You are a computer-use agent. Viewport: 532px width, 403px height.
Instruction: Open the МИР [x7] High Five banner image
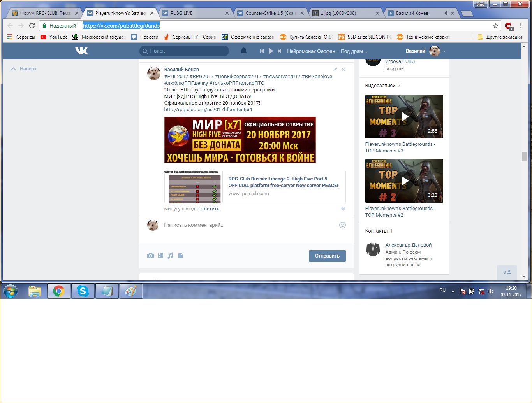(x=240, y=140)
